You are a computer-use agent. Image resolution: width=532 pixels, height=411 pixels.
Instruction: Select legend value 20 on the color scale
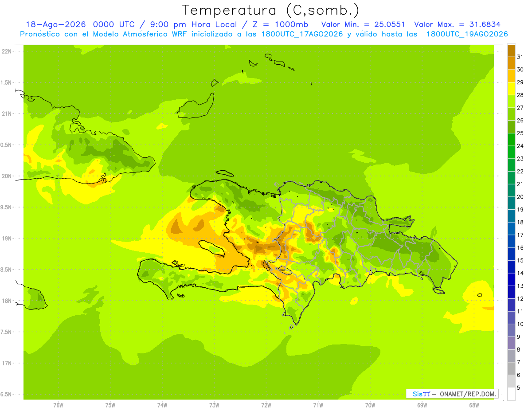[520, 197]
